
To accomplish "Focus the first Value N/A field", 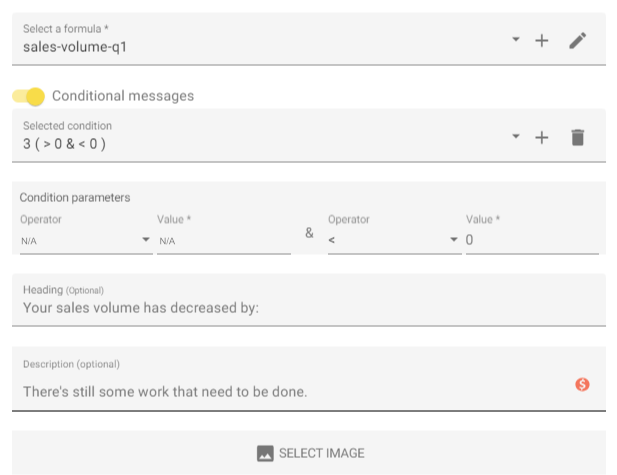I will 224,240.
